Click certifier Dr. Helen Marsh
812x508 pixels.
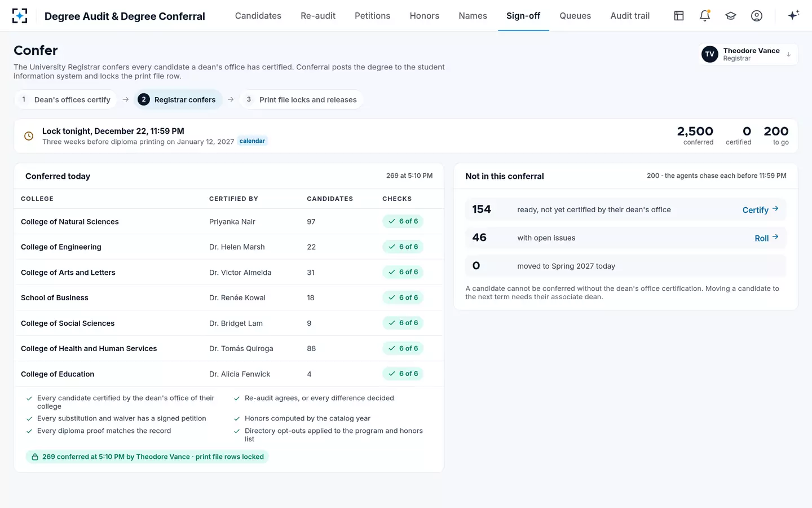pyautogui.click(x=237, y=247)
